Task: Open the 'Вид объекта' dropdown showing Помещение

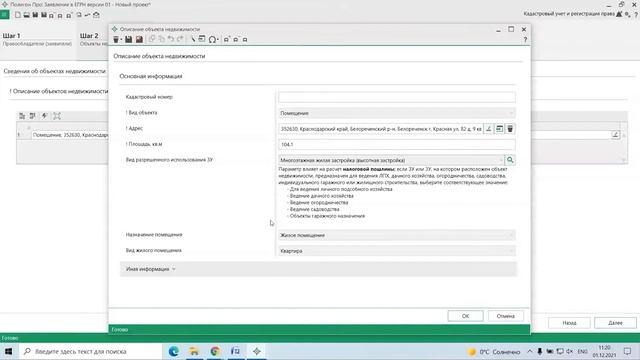Action: click(x=396, y=113)
